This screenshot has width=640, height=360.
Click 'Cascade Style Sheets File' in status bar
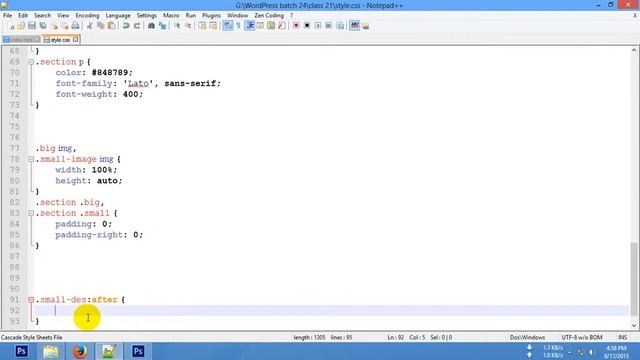point(32,338)
